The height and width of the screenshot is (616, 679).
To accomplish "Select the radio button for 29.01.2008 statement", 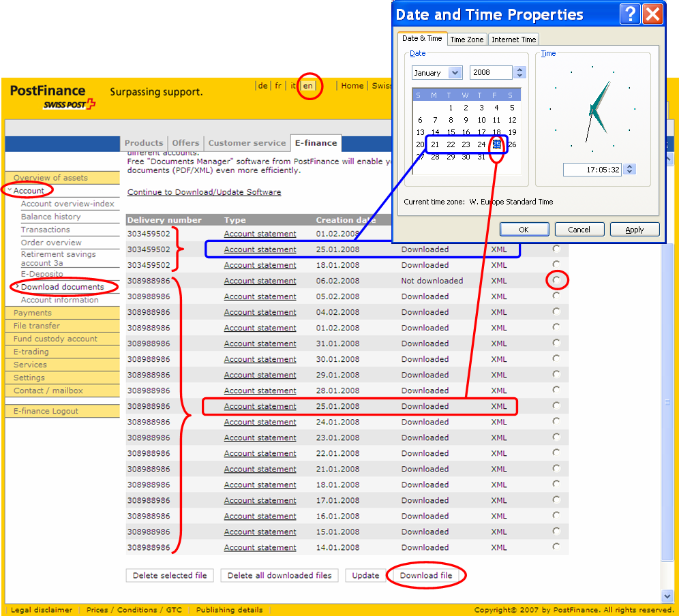I will [x=556, y=374].
